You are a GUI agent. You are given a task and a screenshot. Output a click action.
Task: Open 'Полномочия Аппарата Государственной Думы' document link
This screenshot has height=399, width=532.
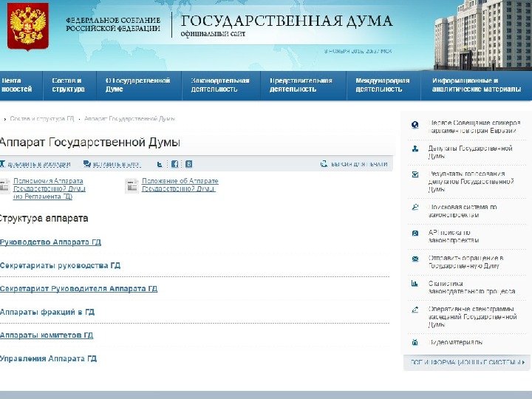click(50, 188)
